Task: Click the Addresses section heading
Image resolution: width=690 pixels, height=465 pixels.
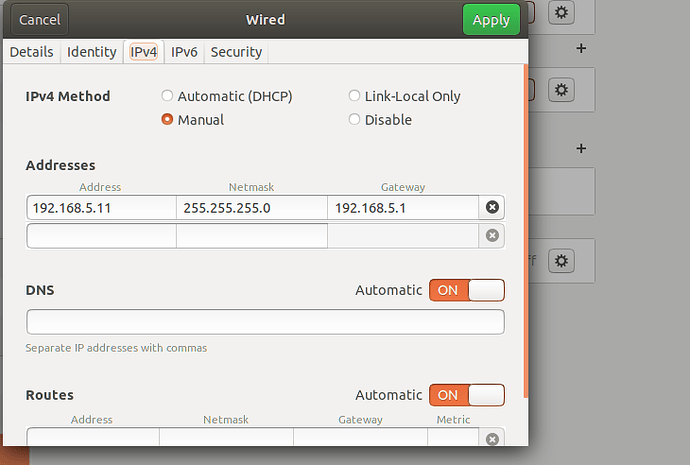Action: pyautogui.click(x=60, y=165)
